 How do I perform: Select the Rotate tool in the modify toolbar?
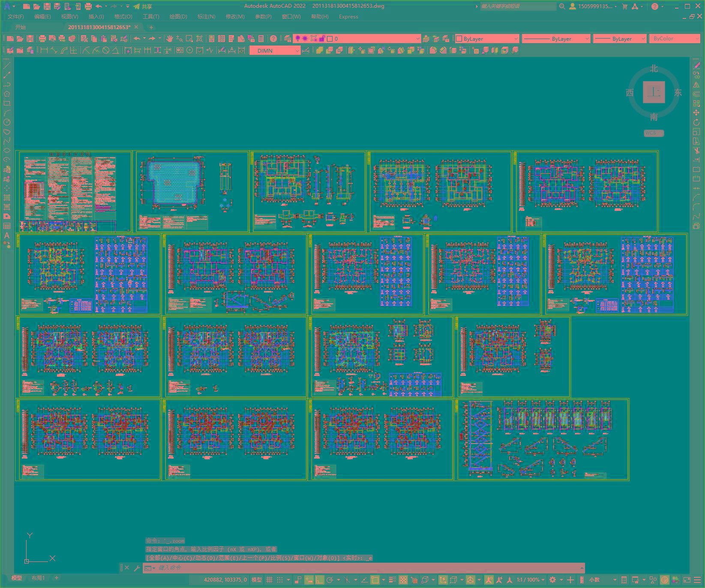(696, 122)
